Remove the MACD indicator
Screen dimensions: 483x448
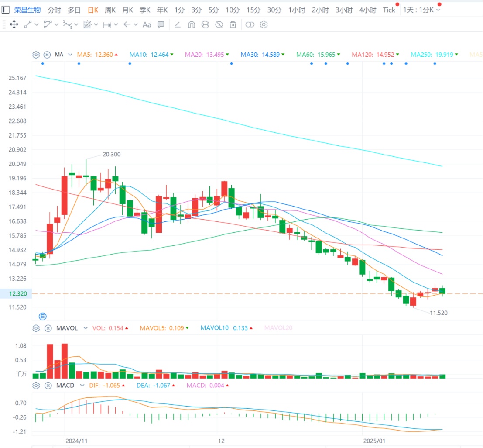tap(48, 386)
